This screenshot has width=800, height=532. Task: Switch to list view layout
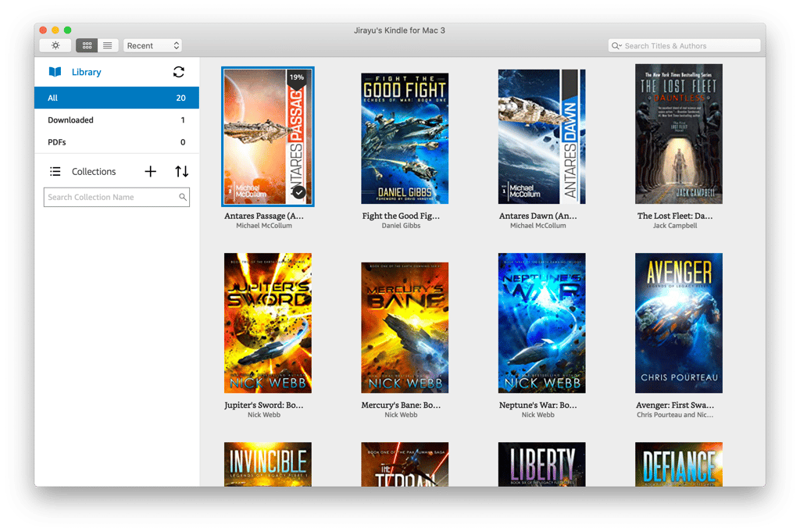108,45
